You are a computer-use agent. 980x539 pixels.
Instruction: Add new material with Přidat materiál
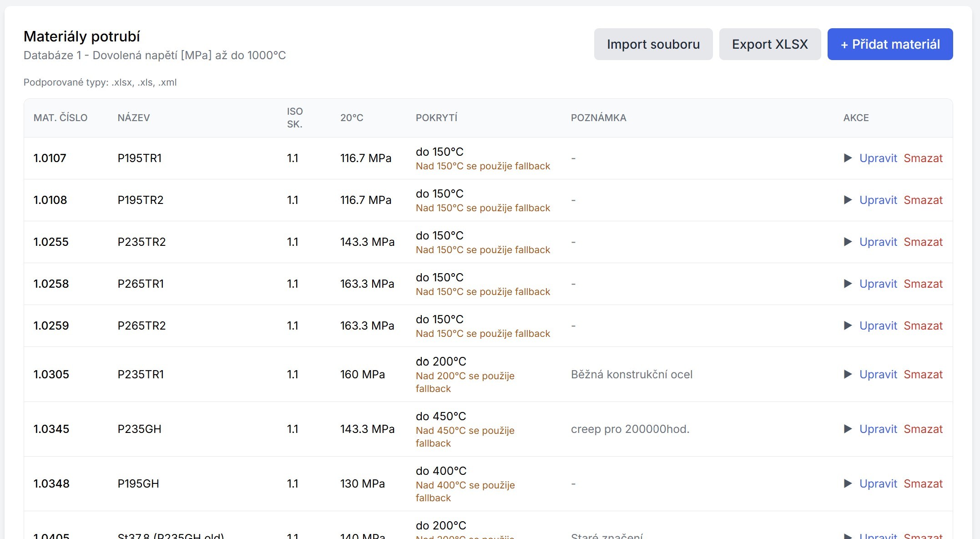click(889, 44)
